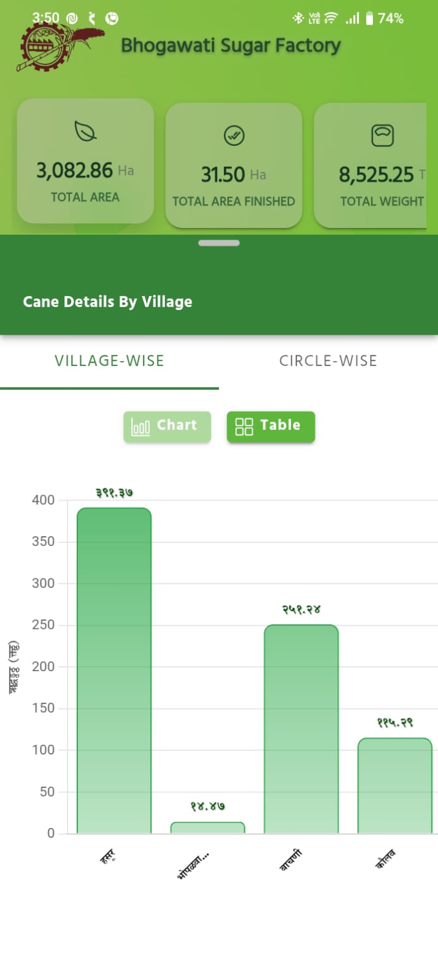Image resolution: width=438 pixels, height=980 pixels.
Task: Tap the Bhogawati Sugar Factory logo
Action: point(58,46)
